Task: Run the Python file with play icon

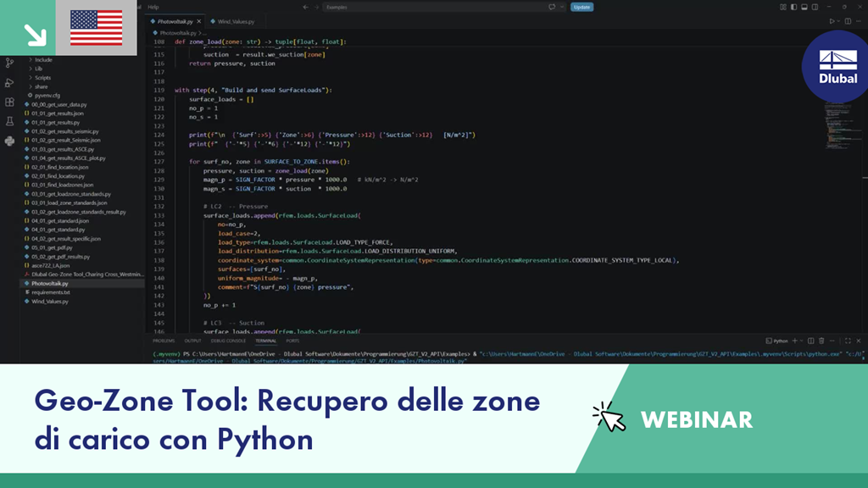Action: click(x=832, y=21)
